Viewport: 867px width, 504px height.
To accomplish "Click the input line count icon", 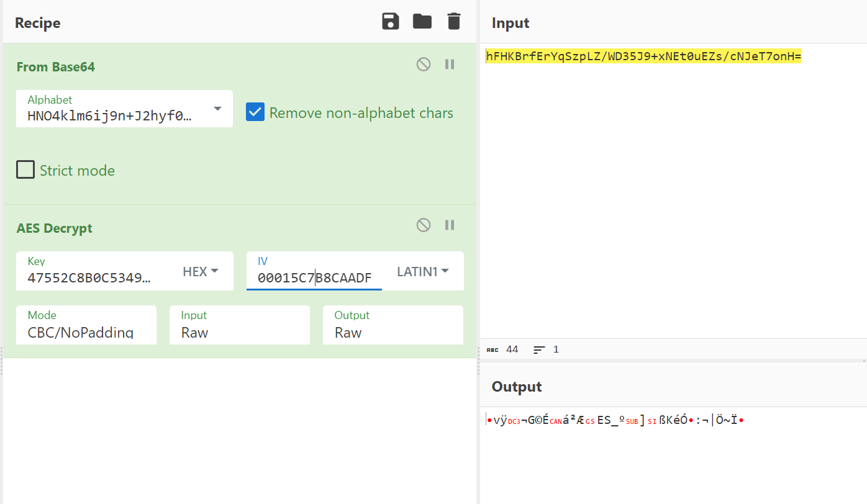I will click(x=540, y=349).
